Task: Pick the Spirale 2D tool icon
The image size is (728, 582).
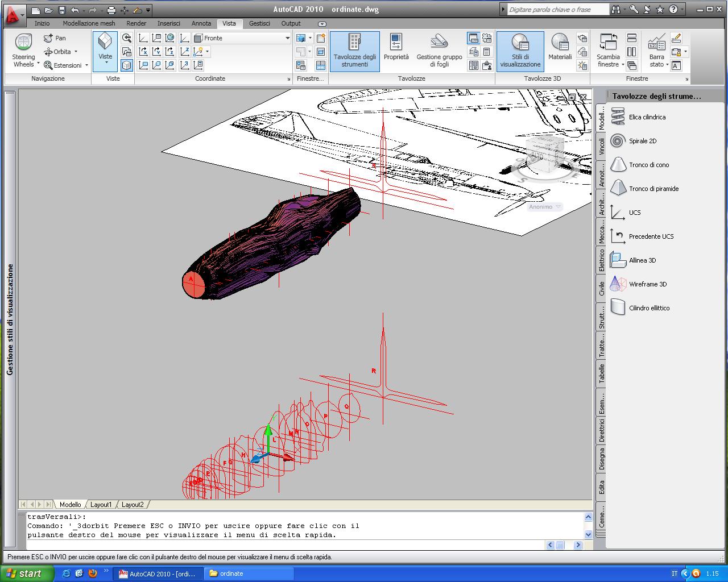Action: point(618,141)
